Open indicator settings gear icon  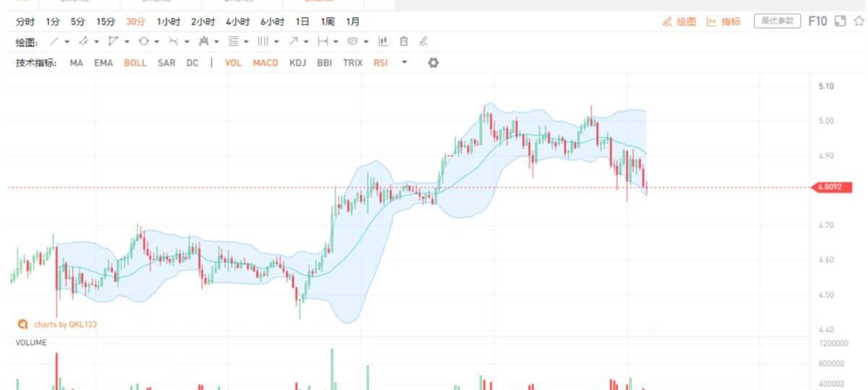(x=433, y=63)
